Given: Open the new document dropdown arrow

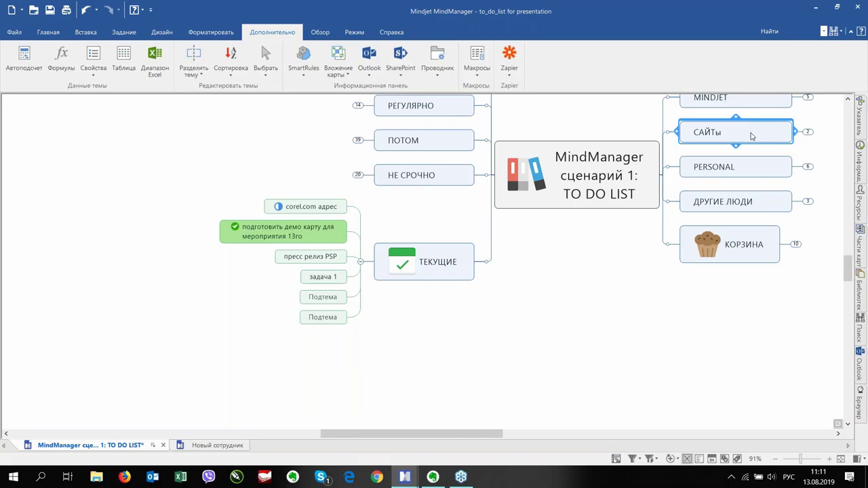Looking at the screenshot, I should 22,10.
